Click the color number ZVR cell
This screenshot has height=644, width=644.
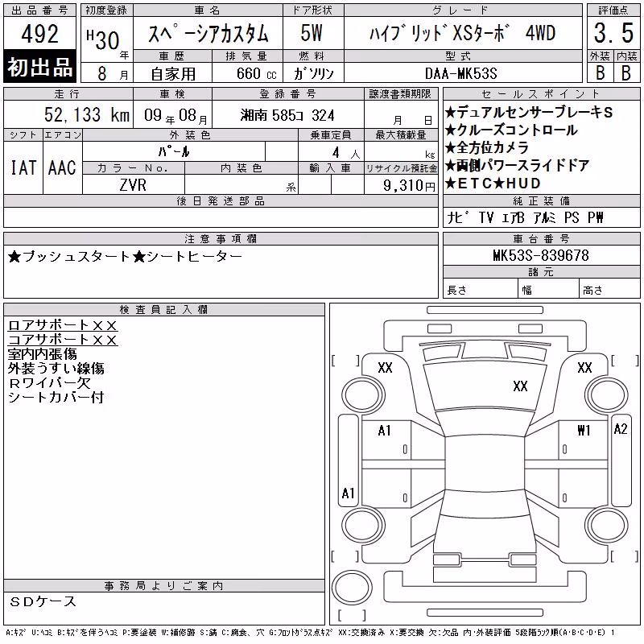click(133, 185)
